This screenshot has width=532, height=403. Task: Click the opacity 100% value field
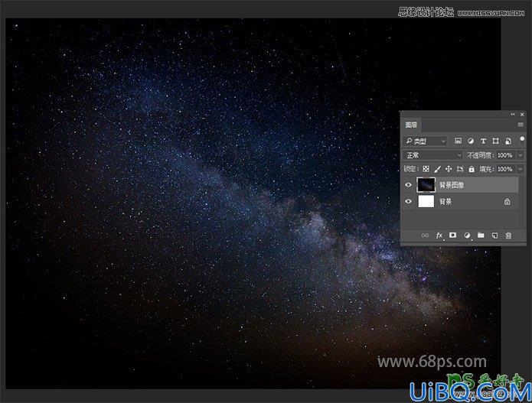point(506,155)
